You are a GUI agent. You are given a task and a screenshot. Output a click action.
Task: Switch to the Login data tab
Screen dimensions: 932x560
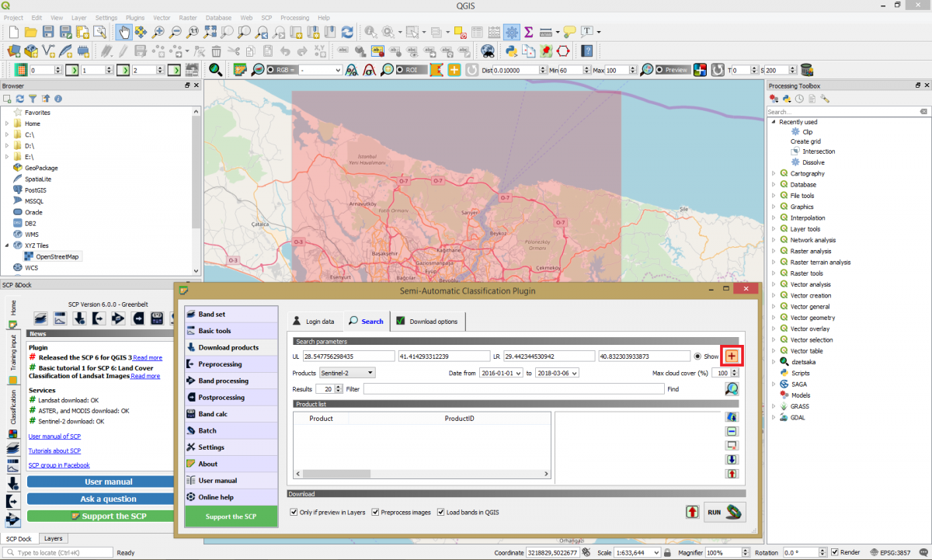coord(314,321)
